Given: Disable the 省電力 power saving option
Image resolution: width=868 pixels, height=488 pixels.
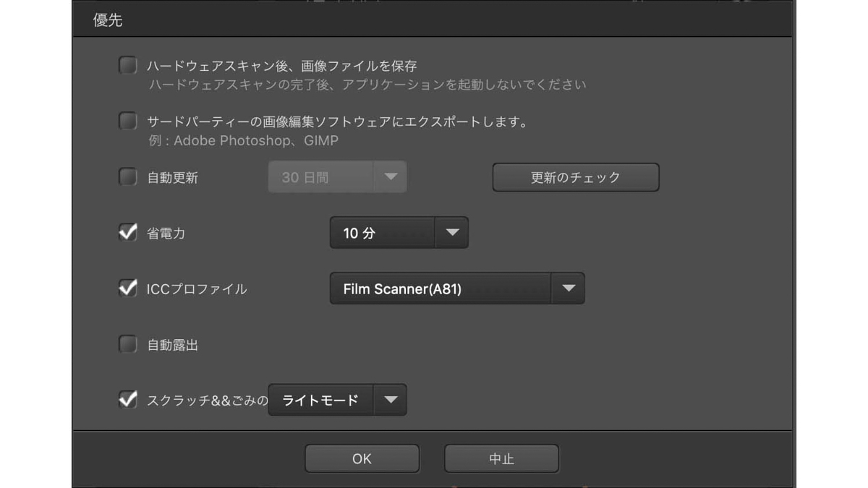Looking at the screenshot, I should (x=127, y=233).
